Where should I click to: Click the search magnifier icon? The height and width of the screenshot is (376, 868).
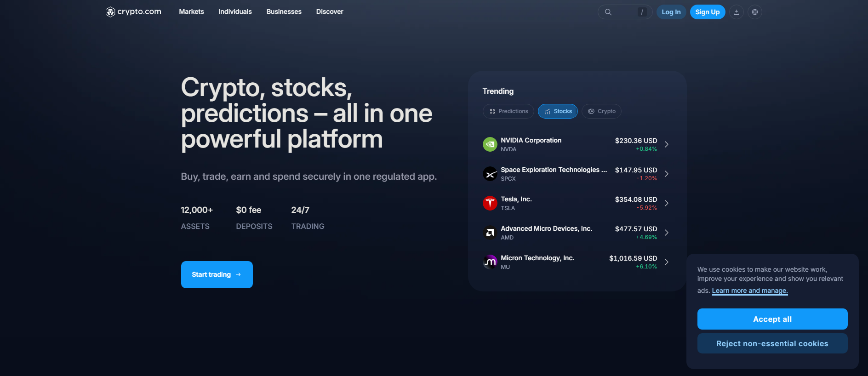coord(608,12)
